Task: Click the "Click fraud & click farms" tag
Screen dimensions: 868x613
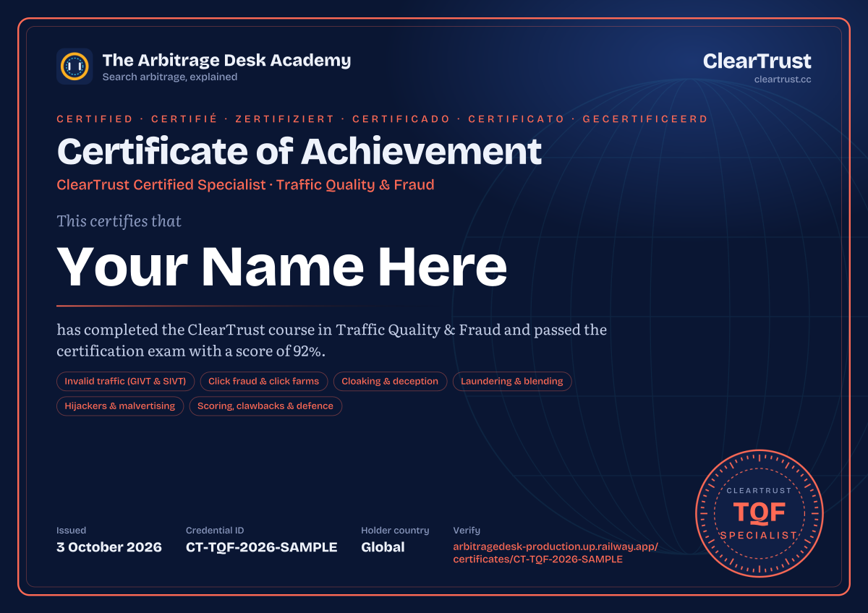Action: tap(264, 381)
